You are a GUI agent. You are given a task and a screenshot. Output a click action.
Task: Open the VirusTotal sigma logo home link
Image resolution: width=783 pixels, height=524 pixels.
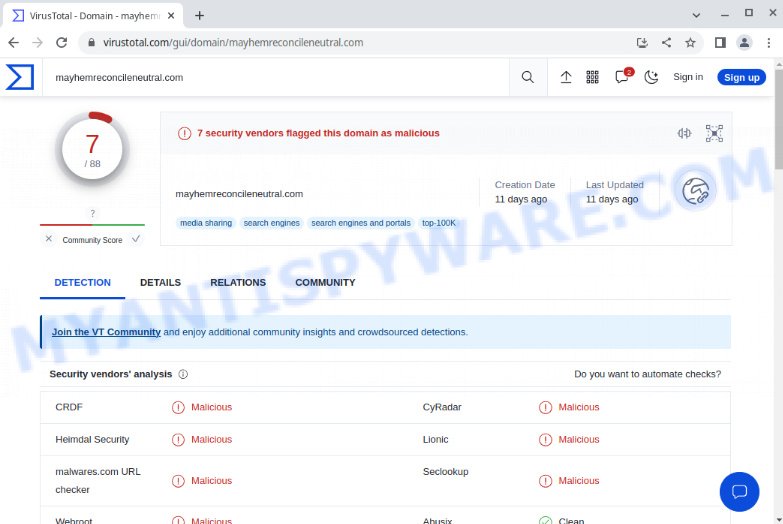tap(20, 77)
